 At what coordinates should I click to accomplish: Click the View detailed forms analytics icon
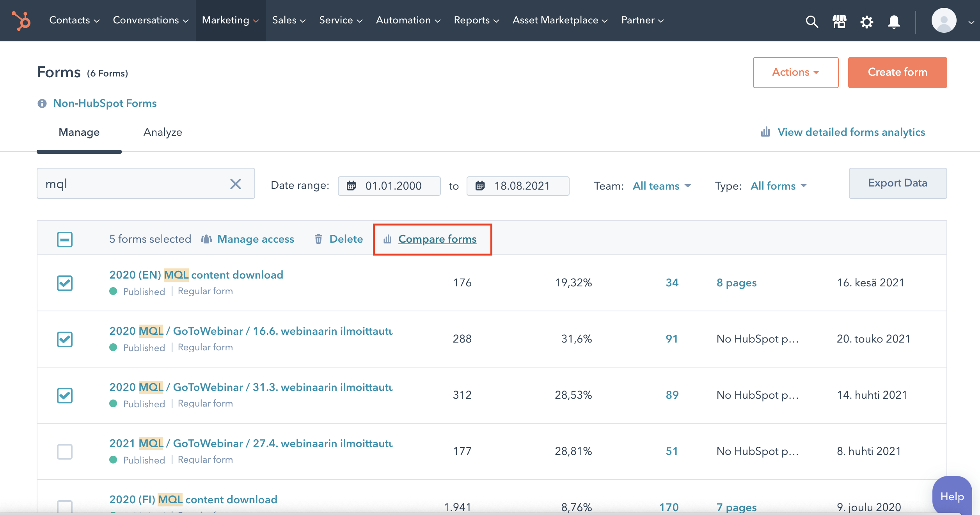pyautogui.click(x=766, y=131)
